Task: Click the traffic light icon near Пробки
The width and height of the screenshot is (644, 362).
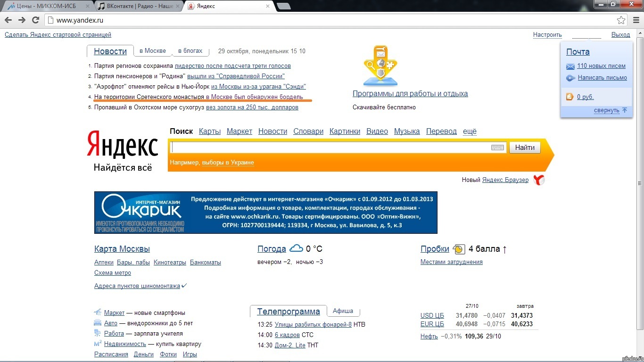Action: pyautogui.click(x=459, y=249)
